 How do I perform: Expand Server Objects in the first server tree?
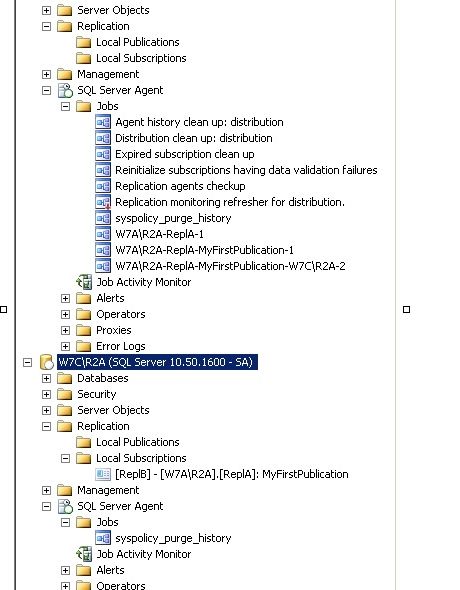pyautogui.click(x=46, y=10)
